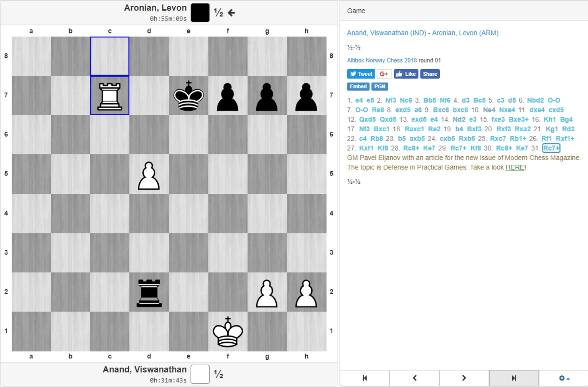Screen dimensions: 588x387
Task: Jump to the first move
Action: coord(365,378)
